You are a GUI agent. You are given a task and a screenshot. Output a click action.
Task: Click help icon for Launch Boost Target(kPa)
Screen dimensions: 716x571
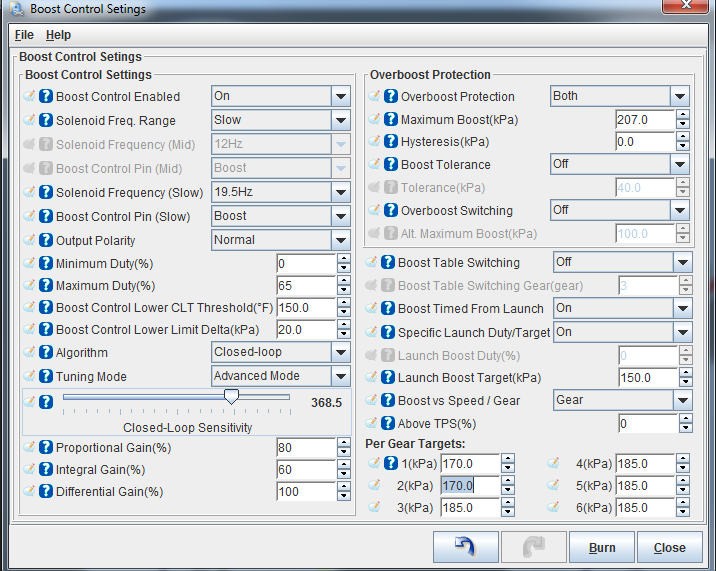coord(388,377)
